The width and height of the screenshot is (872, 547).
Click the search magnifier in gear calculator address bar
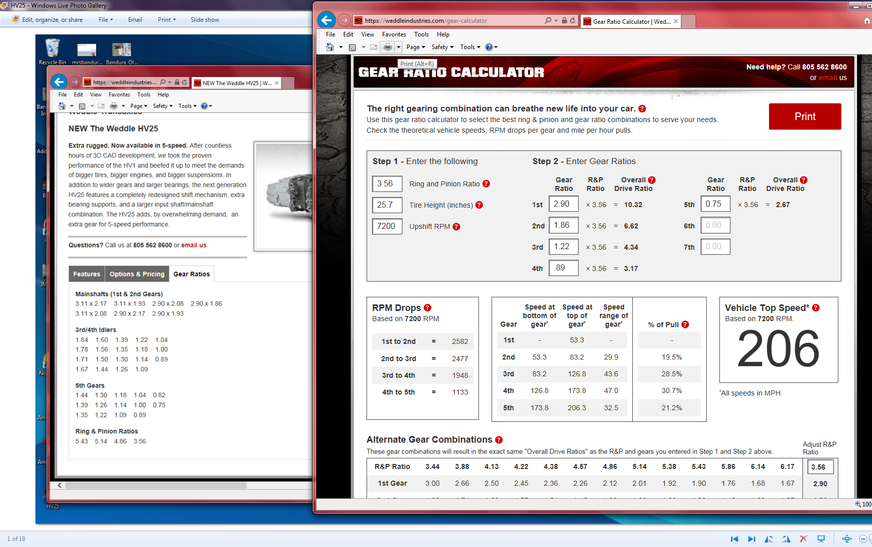coord(548,21)
